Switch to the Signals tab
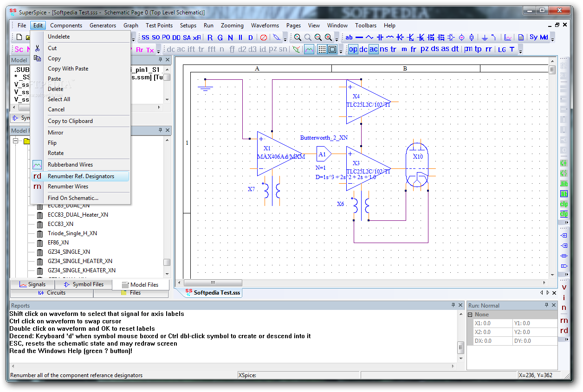 32,284
